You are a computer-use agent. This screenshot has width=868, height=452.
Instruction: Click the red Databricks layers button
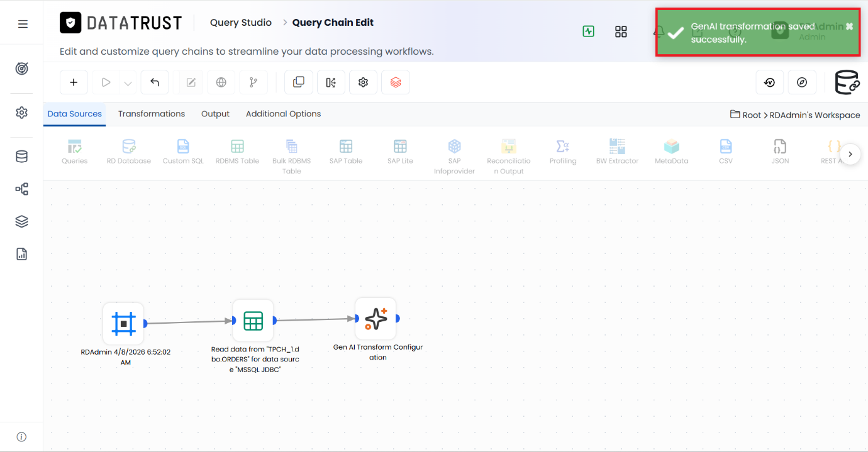pos(396,82)
